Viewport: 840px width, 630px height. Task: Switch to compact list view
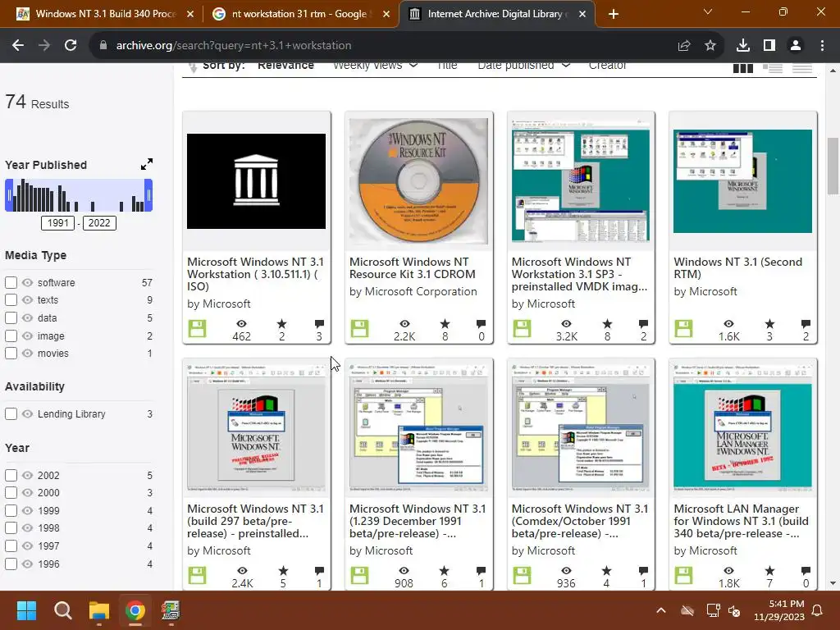point(802,68)
